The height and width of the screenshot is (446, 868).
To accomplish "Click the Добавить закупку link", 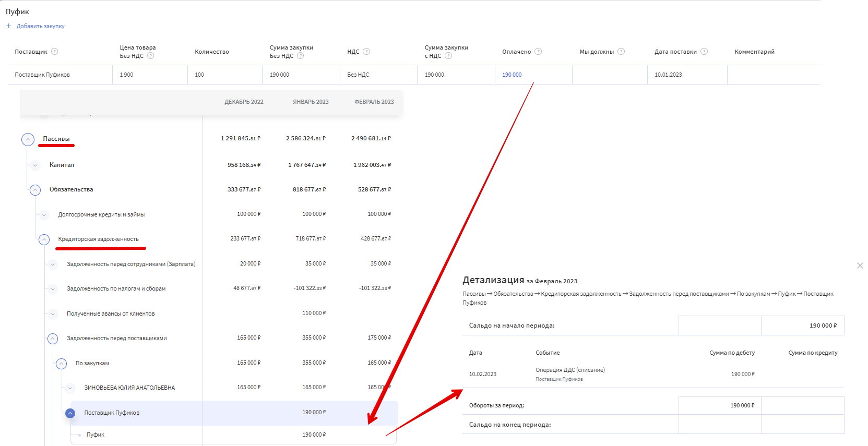I will [x=41, y=26].
